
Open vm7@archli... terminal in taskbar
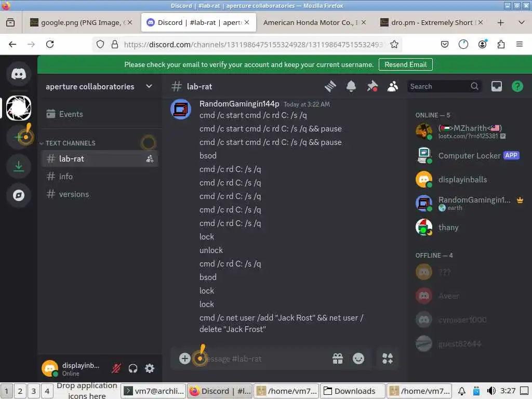(154, 391)
